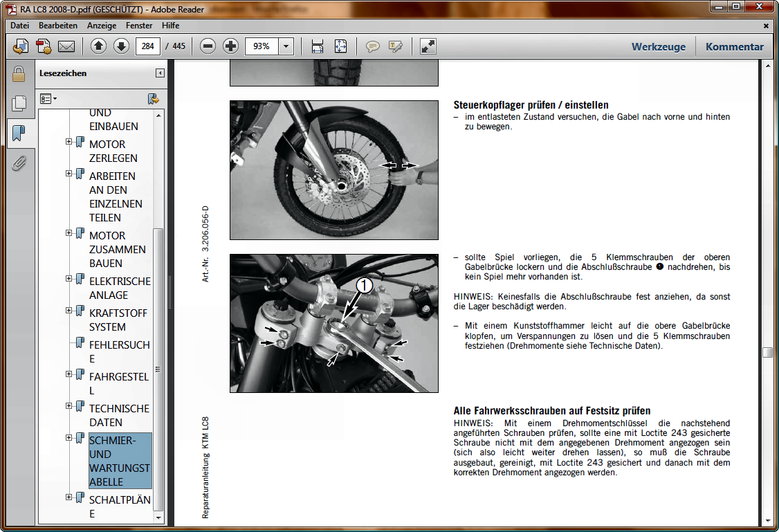Show the page thumbnails panel
779x532 pixels.
(19, 104)
